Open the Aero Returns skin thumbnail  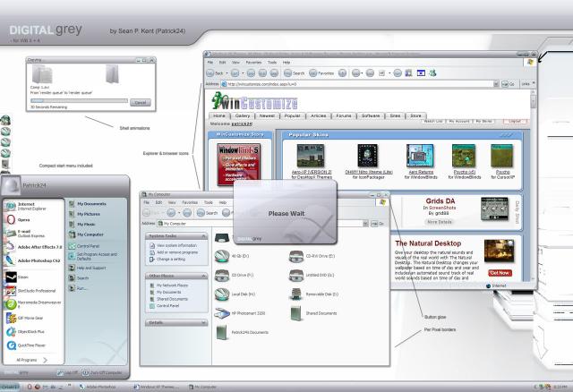click(x=420, y=156)
